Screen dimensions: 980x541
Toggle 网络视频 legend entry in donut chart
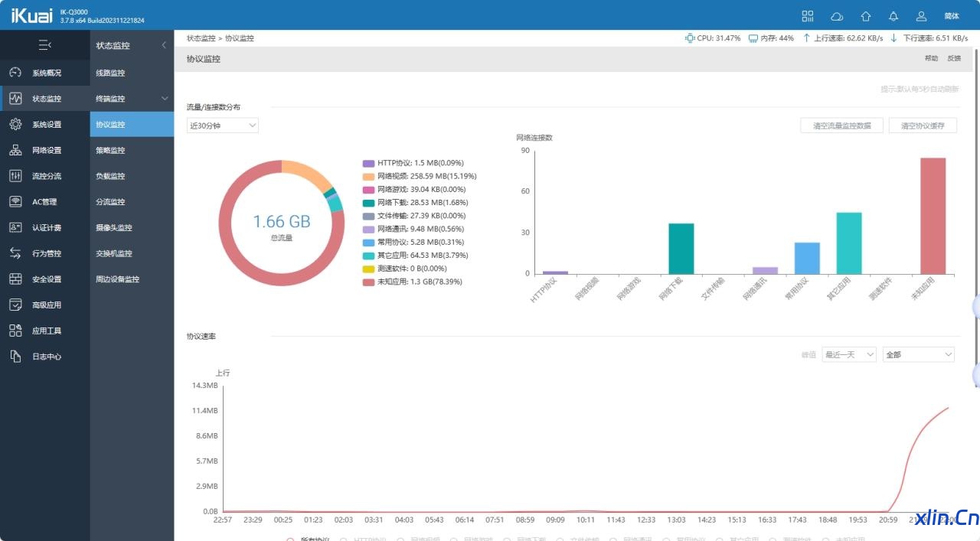420,176
